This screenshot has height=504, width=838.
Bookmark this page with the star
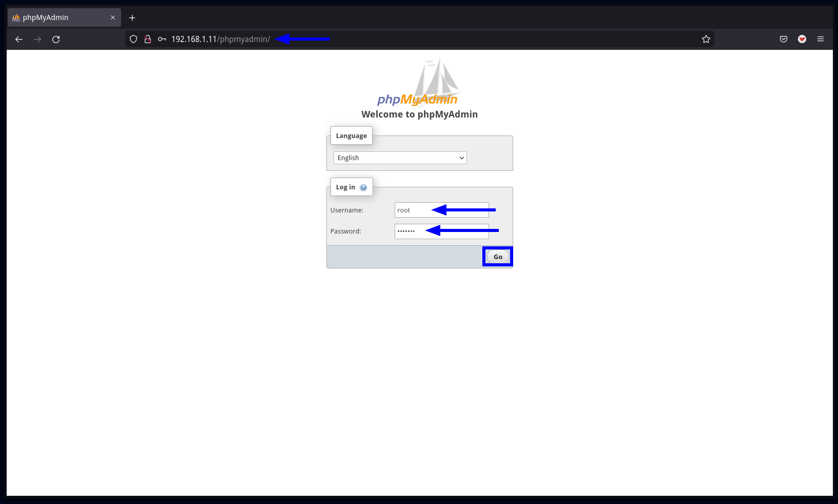pyautogui.click(x=706, y=39)
